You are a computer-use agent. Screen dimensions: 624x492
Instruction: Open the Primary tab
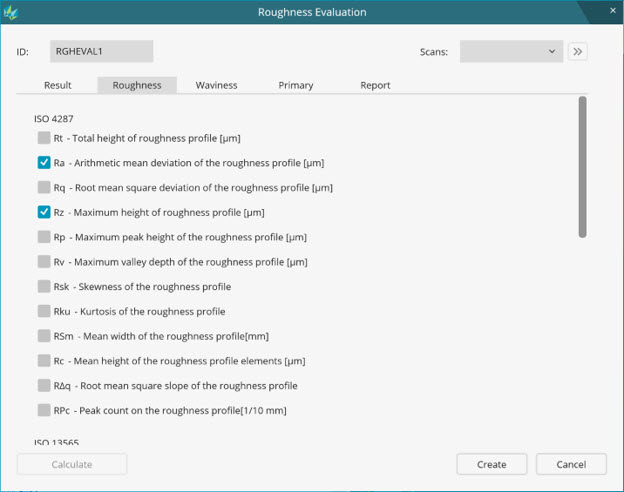(296, 85)
